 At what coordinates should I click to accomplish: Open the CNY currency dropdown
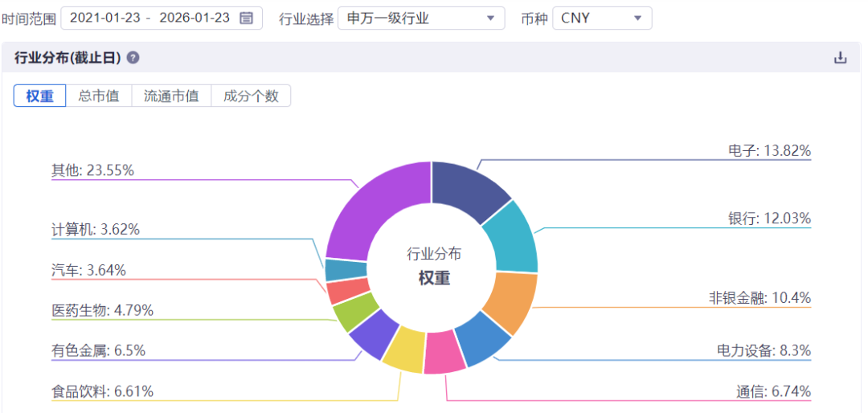point(602,18)
